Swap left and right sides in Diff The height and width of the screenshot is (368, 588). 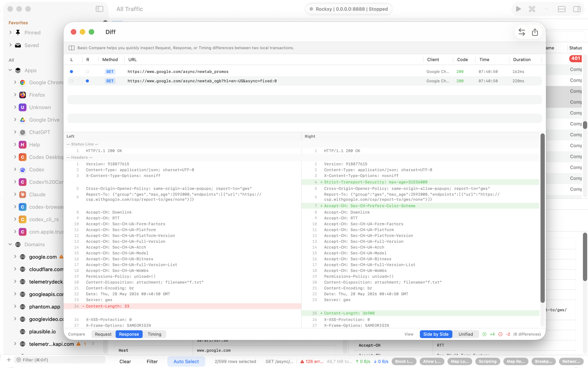(521, 32)
